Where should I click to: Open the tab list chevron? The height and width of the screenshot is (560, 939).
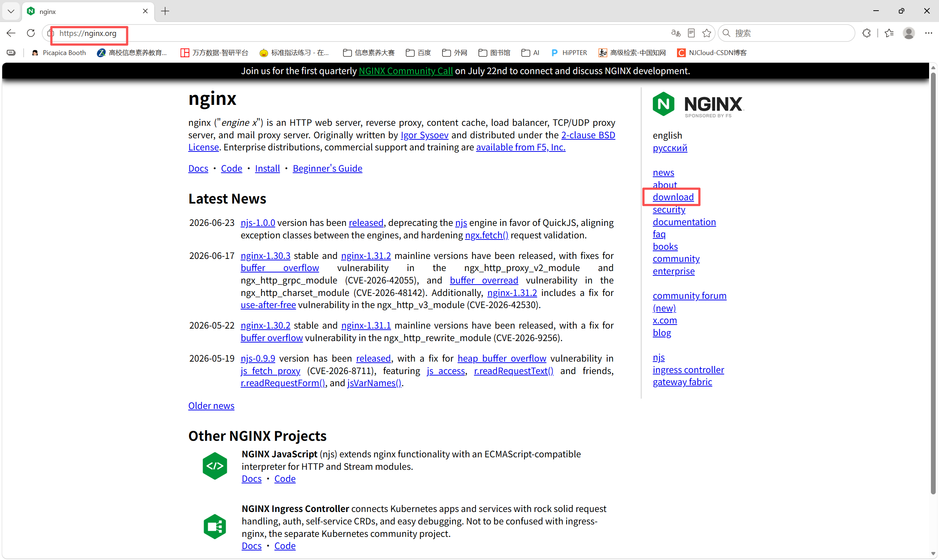click(x=11, y=11)
